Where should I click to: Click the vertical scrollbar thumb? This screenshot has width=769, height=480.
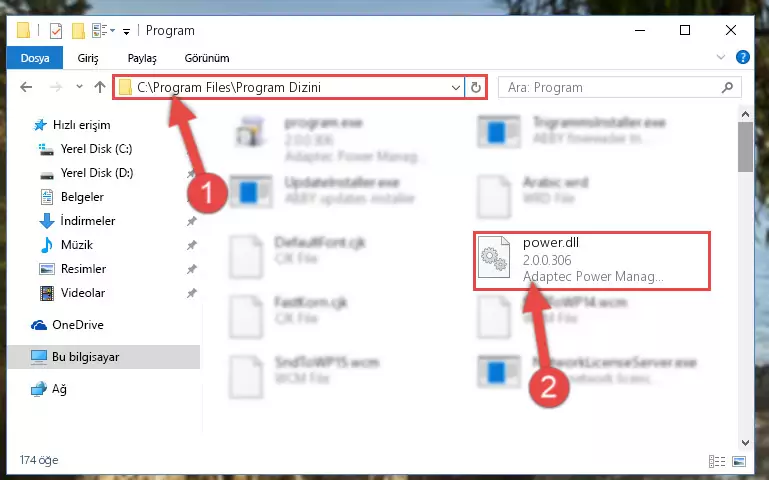click(745, 147)
